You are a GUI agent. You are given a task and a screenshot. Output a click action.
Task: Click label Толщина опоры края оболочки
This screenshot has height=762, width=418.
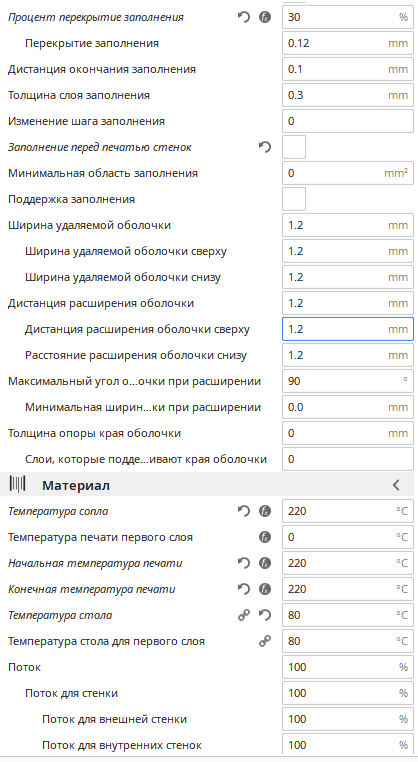94,433
